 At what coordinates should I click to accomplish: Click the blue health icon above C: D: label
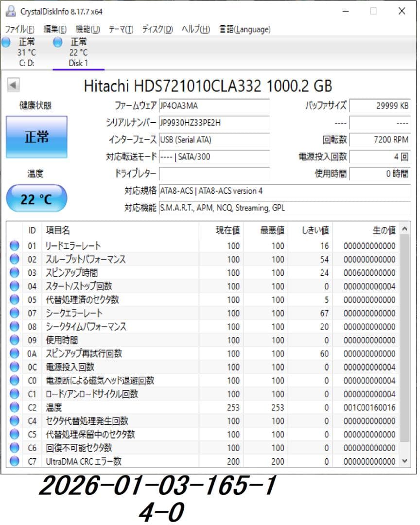(5, 43)
